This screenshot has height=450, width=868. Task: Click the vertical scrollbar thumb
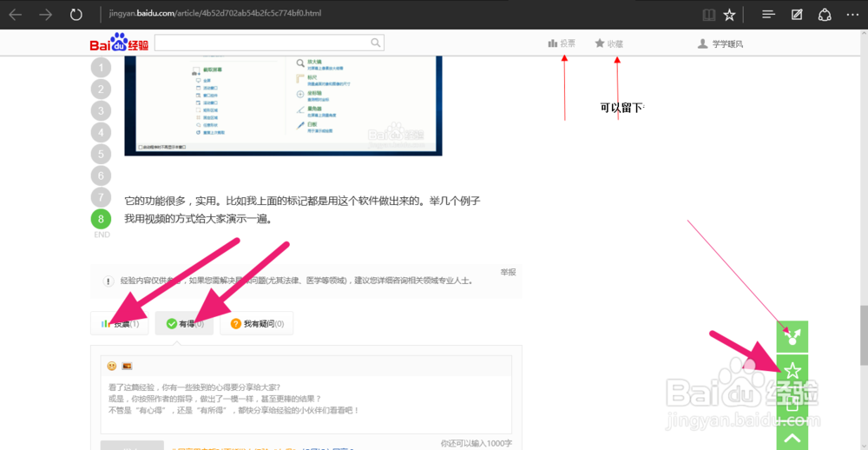click(863, 335)
